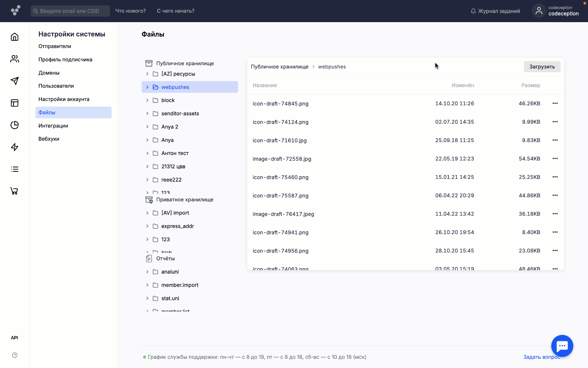Open the subscribers people icon
Screen dimensions: 588x368
[x=15, y=59]
